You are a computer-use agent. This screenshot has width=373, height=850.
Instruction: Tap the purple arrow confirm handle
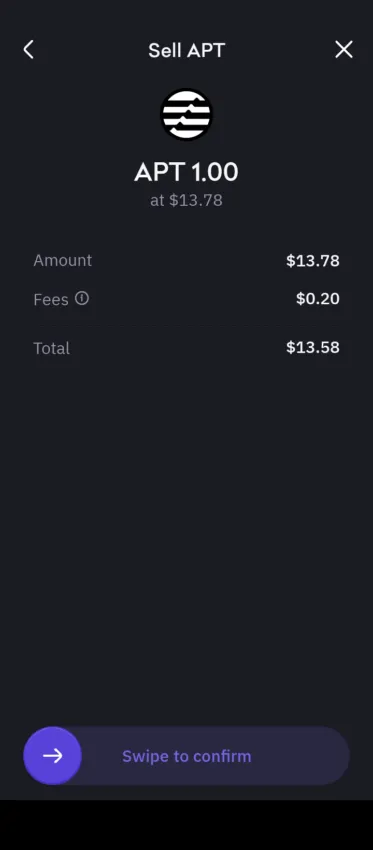[53, 756]
